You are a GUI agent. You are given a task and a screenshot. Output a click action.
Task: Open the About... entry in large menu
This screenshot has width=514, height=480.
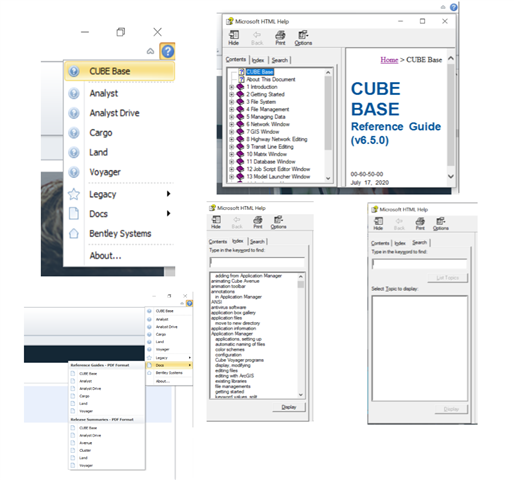pos(105,256)
